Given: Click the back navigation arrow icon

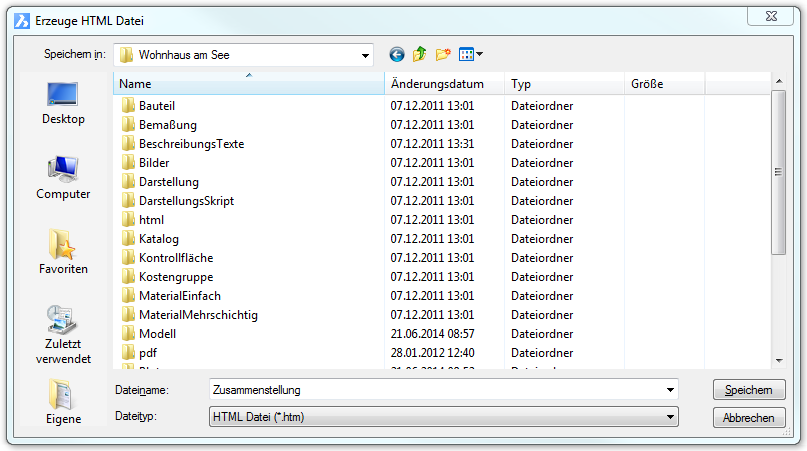Looking at the screenshot, I should 397,55.
